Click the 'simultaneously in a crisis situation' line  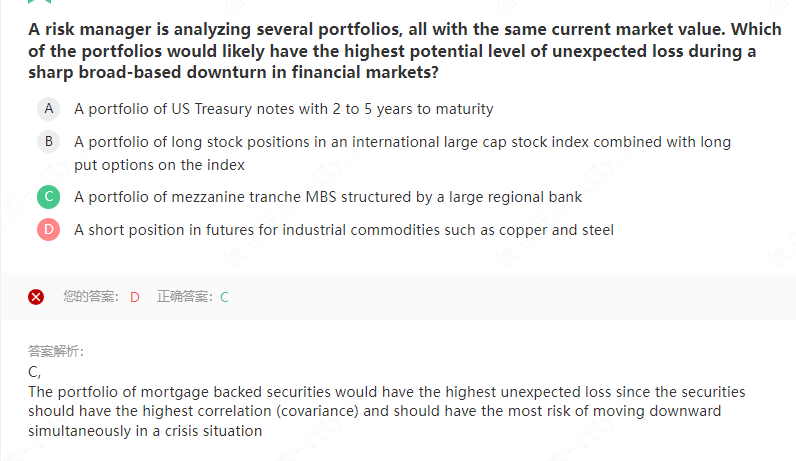click(145, 431)
